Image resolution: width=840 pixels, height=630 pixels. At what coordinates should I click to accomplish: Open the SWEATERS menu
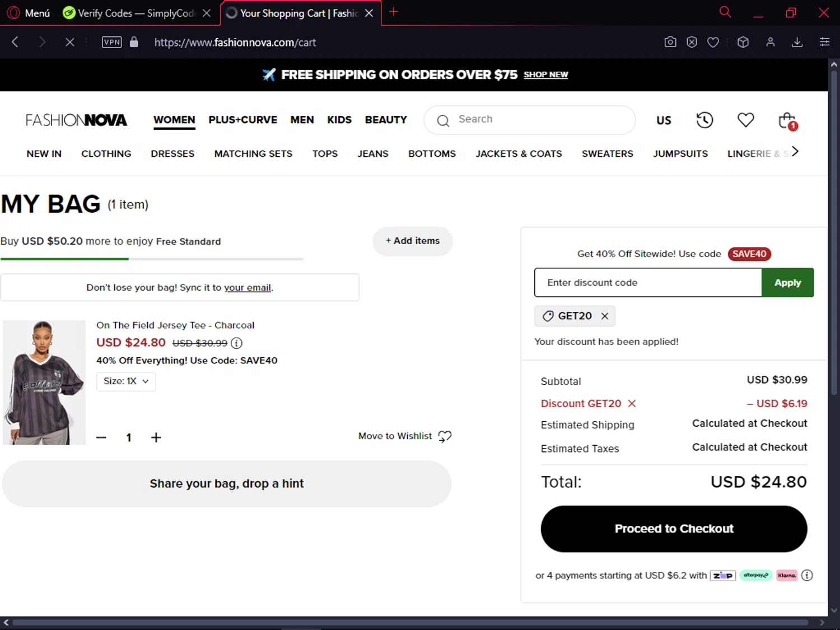(x=608, y=153)
